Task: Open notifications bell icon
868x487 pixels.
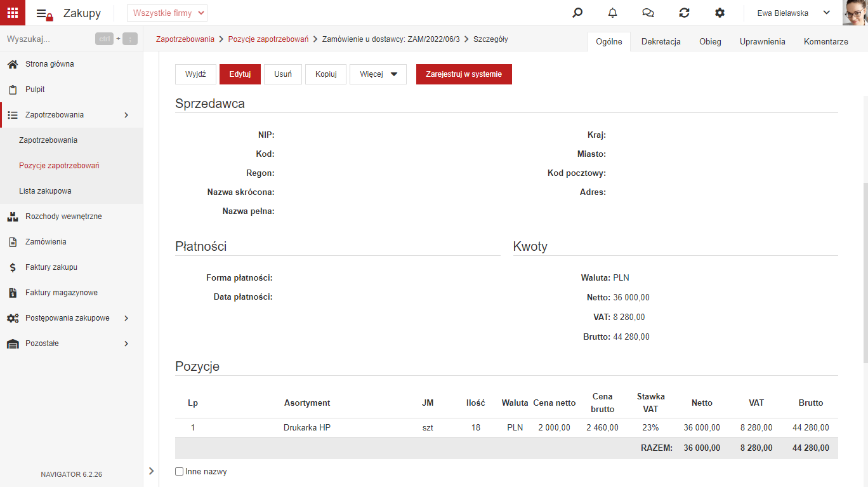Action: coord(612,13)
